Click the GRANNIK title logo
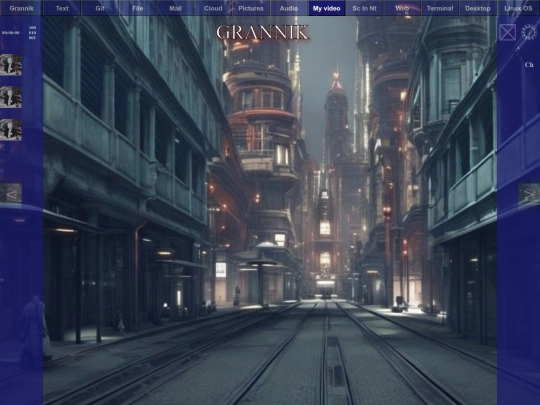 coord(262,32)
